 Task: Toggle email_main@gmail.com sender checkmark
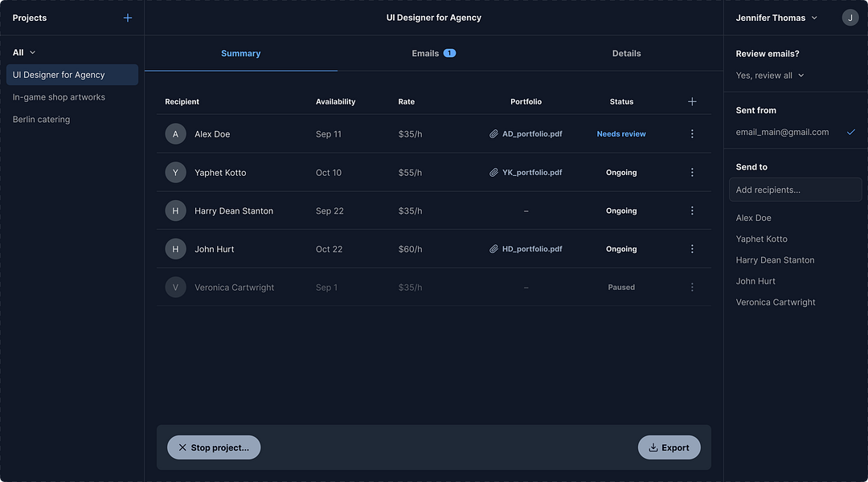851,132
